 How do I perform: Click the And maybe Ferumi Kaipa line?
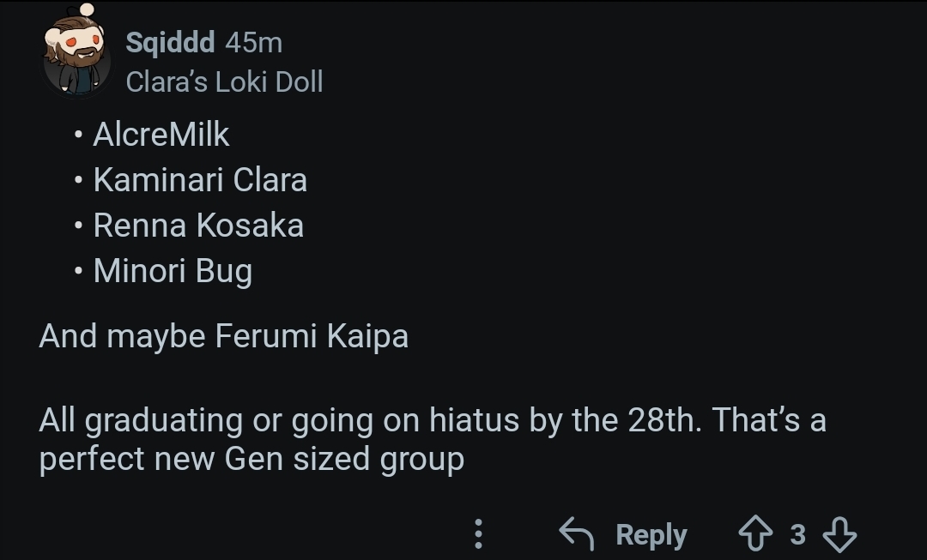(x=223, y=337)
